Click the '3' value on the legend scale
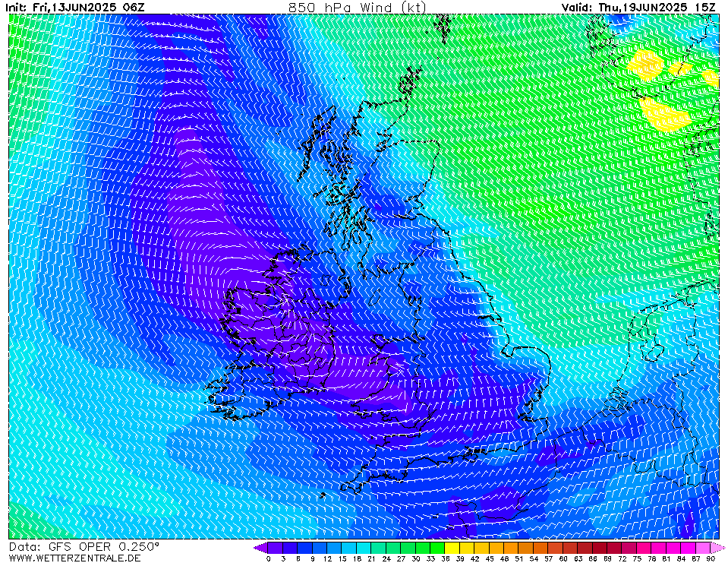The image size is (728, 563). pos(283,558)
